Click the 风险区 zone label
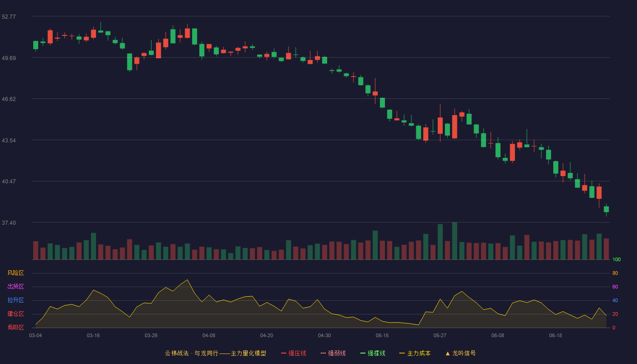Image resolution: width=637 pixels, height=364 pixels. (15, 273)
